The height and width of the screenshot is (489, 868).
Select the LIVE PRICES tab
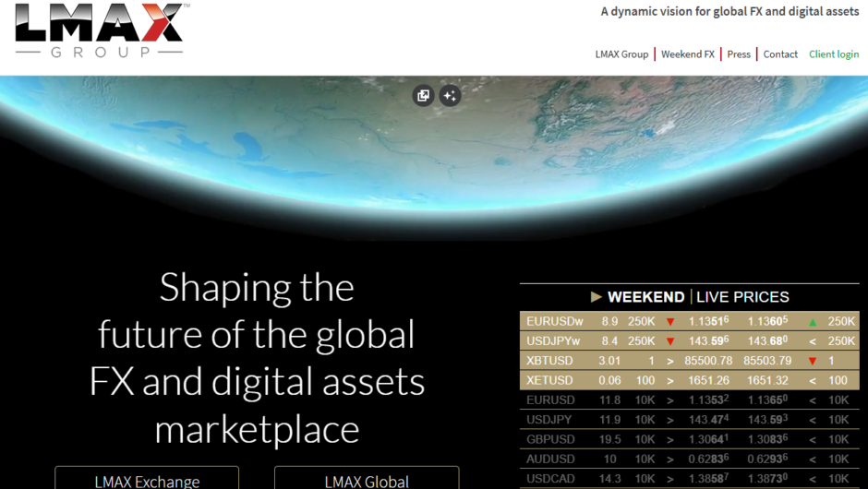[743, 297]
